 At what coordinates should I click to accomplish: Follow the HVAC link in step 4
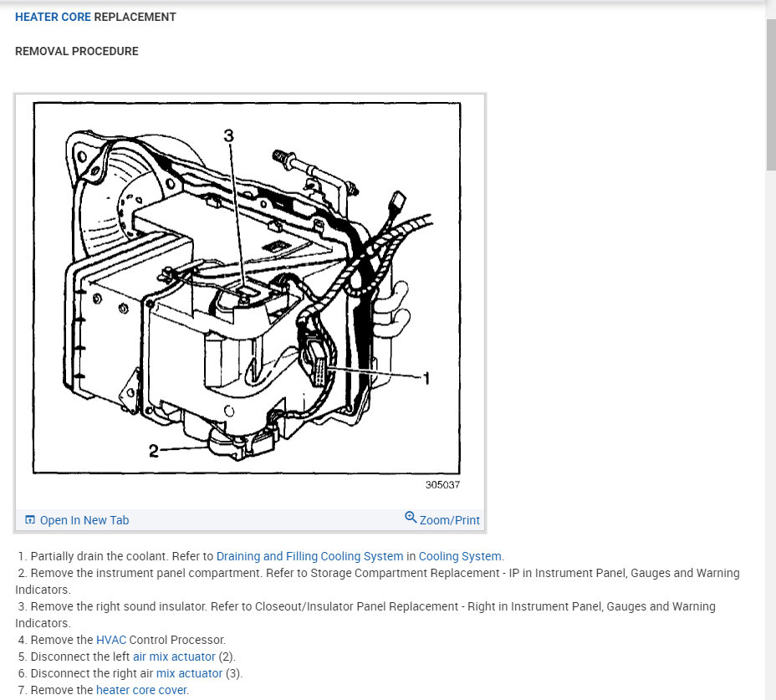click(x=111, y=640)
